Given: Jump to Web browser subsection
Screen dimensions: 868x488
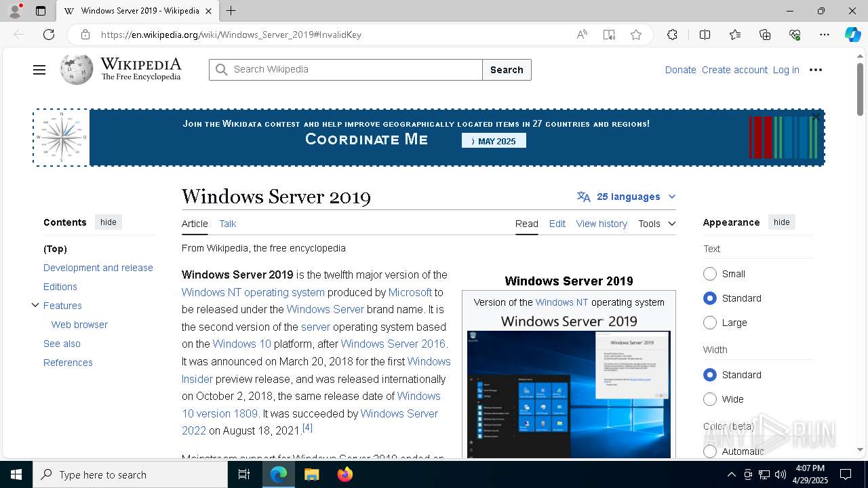Looking at the screenshot, I should click(79, 325).
